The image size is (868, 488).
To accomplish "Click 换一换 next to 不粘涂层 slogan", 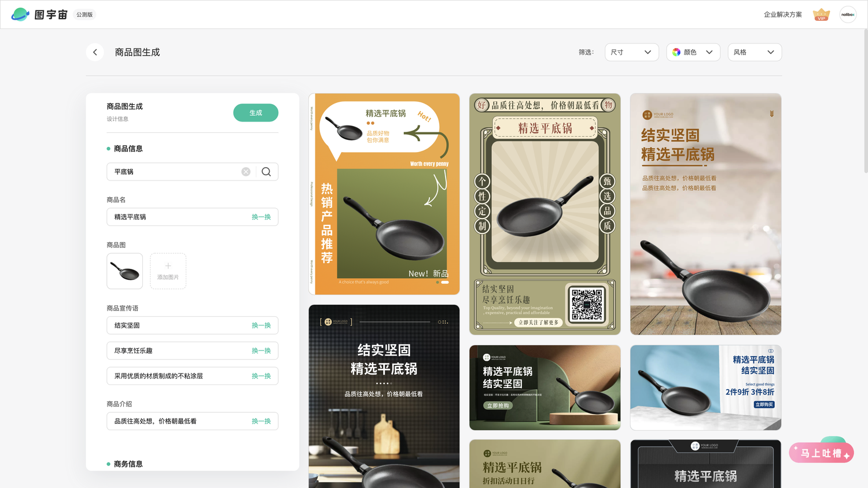I will point(261,376).
